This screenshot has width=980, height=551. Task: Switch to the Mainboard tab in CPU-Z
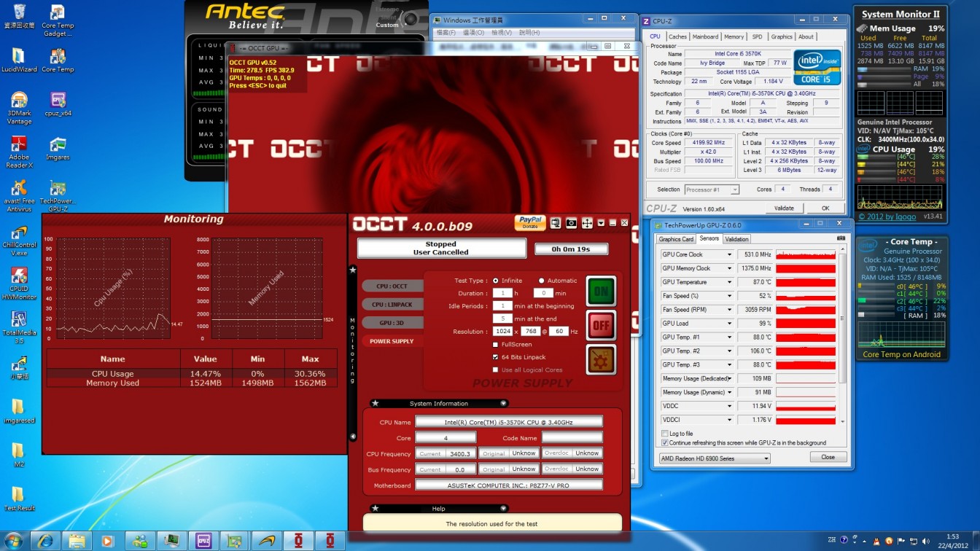pos(705,36)
